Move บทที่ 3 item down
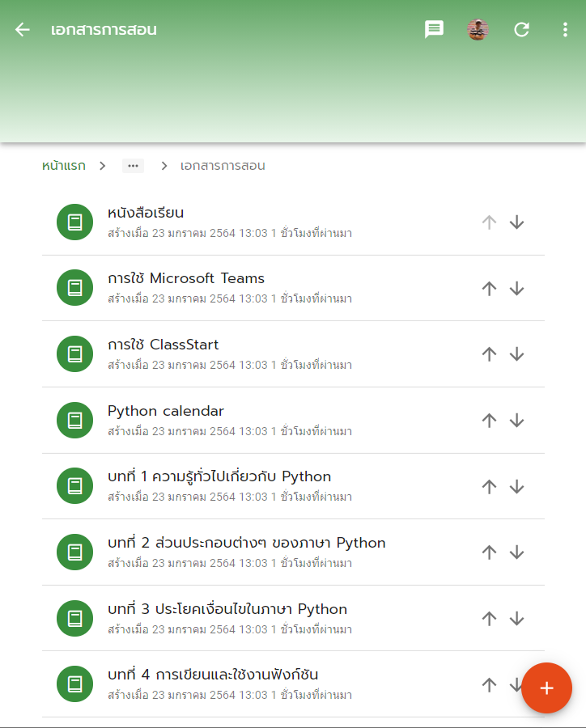Viewport: 586px width, 728px height. (516, 619)
